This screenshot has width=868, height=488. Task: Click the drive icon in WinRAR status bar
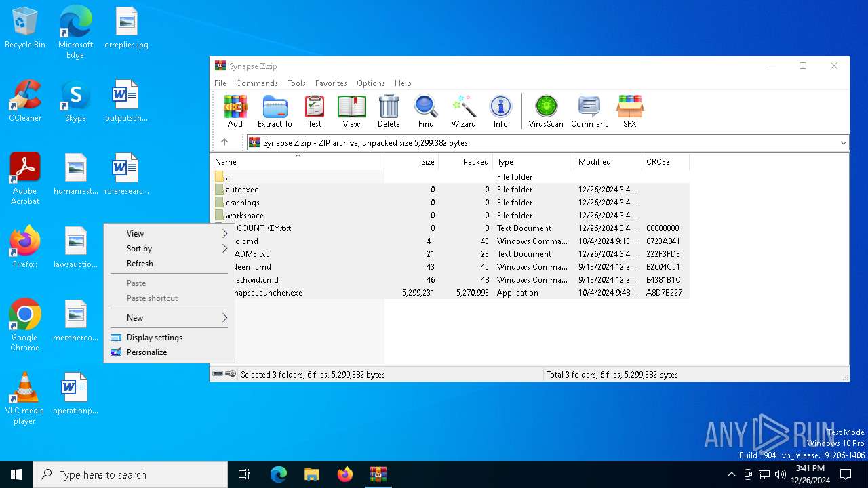coord(218,374)
